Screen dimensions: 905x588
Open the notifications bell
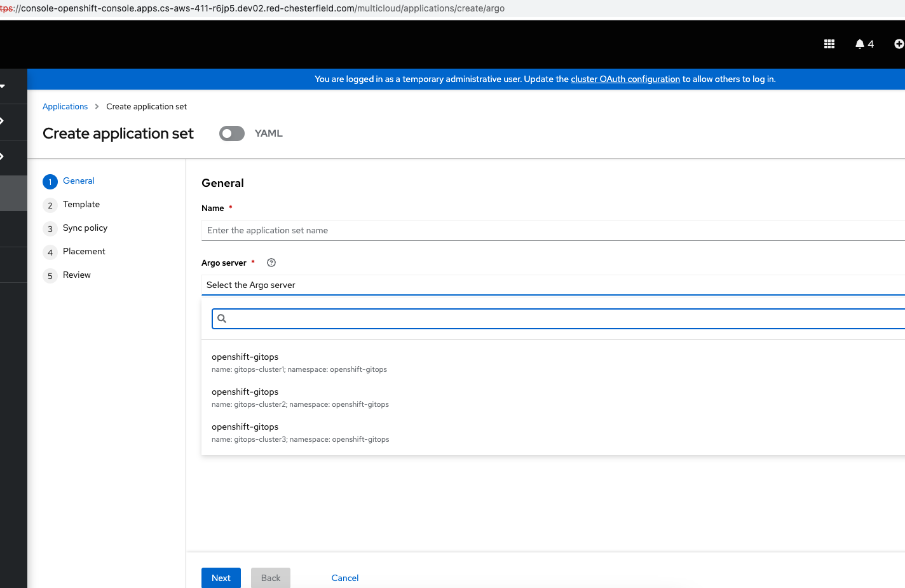click(x=864, y=44)
